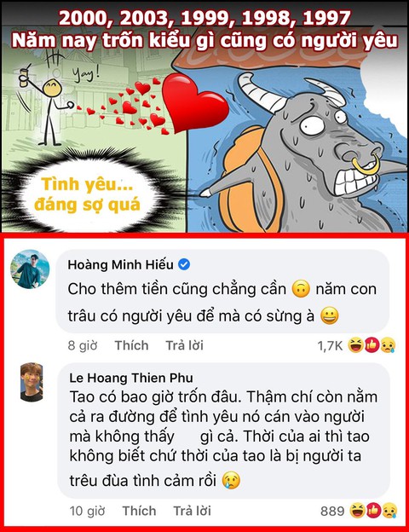
Task: Click the sad reaction on second comment
Action: click(x=389, y=511)
